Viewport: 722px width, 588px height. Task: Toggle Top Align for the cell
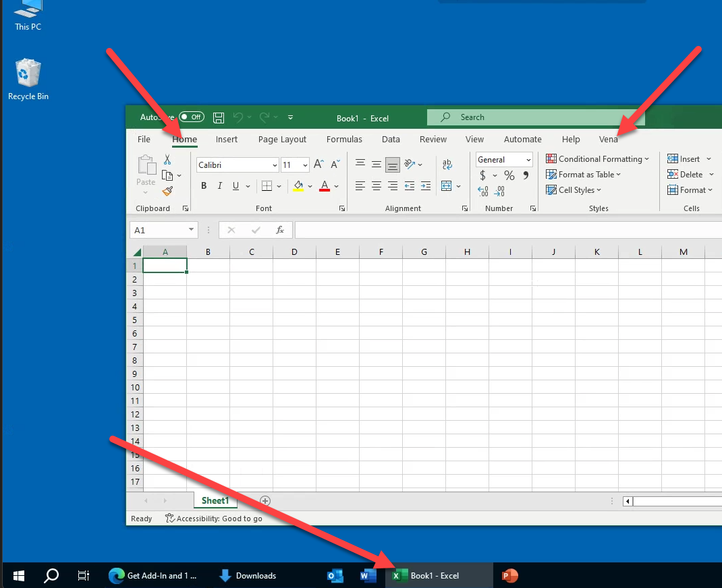click(x=360, y=164)
